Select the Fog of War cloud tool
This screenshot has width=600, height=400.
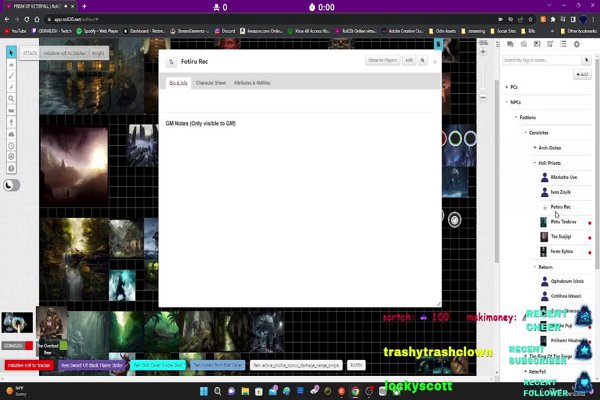11,134
